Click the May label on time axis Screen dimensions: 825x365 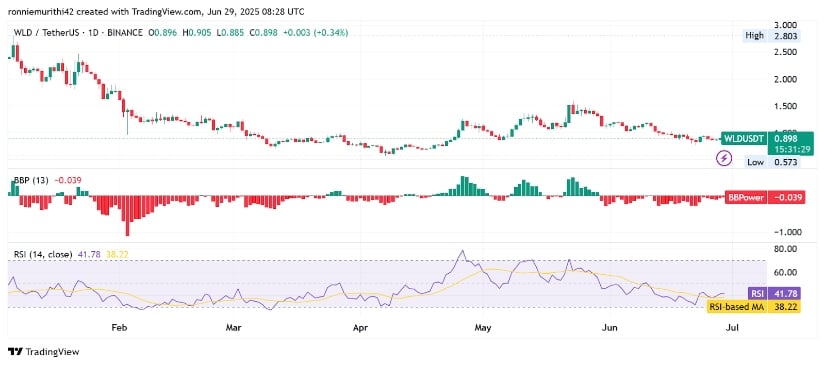pyautogui.click(x=482, y=329)
